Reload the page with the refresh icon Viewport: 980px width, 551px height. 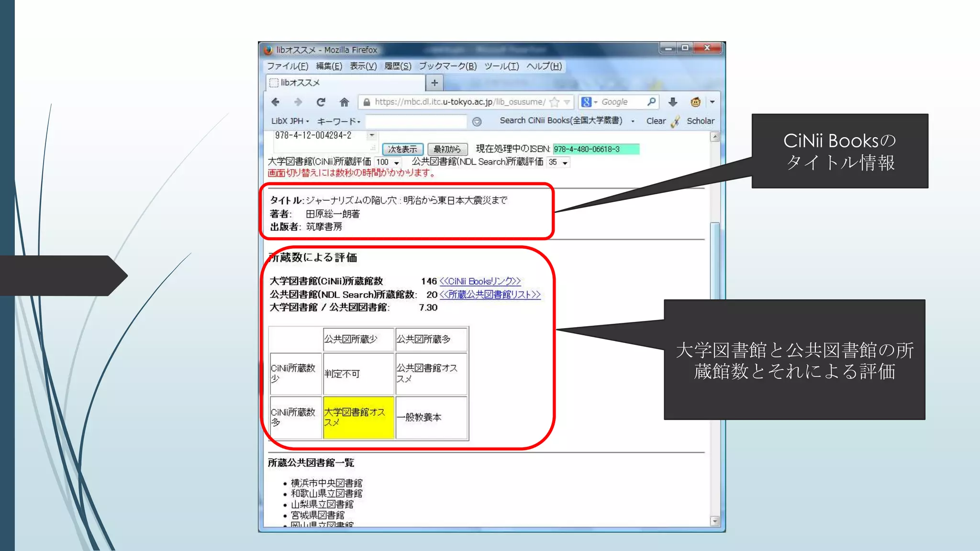tap(321, 102)
